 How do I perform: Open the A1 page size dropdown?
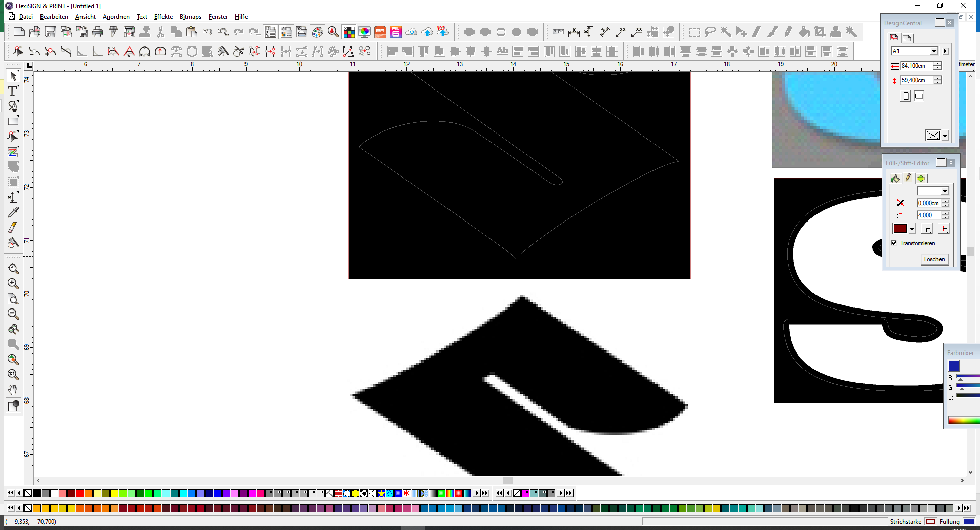click(934, 51)
